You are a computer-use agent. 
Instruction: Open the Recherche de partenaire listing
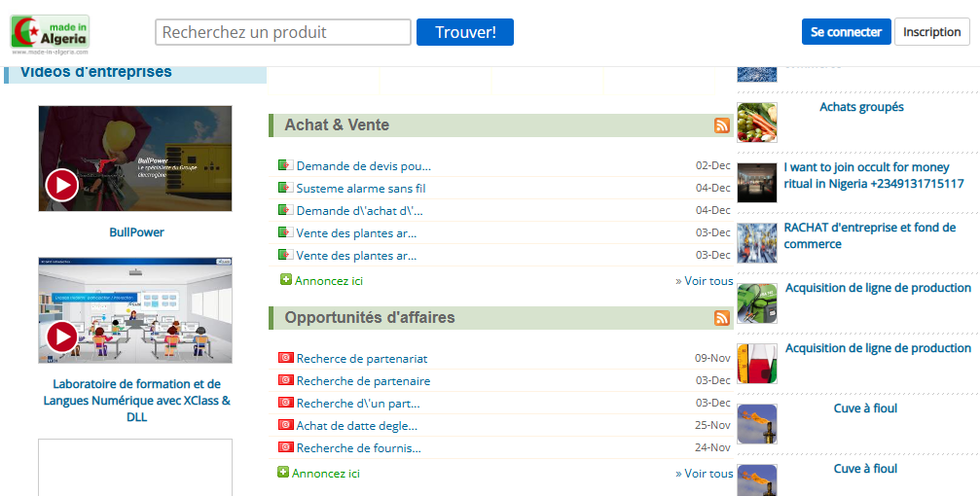pos(363,381)
